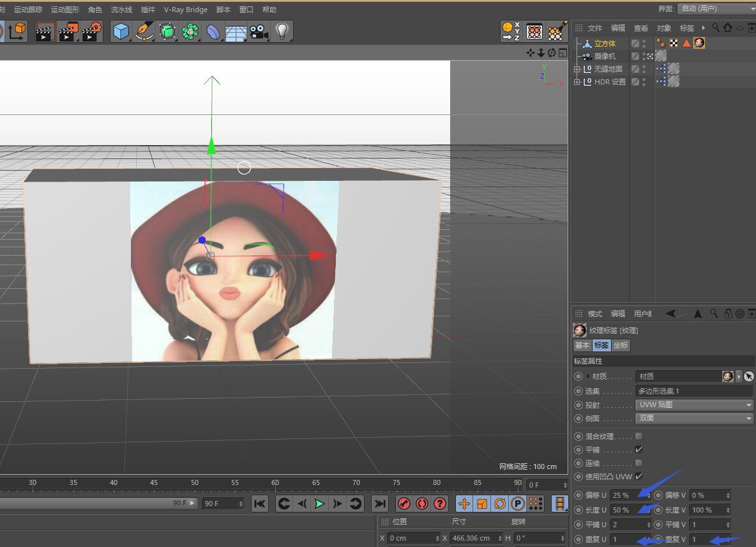Uncheck the 使用凹凸 UVW checkbox
This screenshot has height=547, width=756.
click(639, 477)
